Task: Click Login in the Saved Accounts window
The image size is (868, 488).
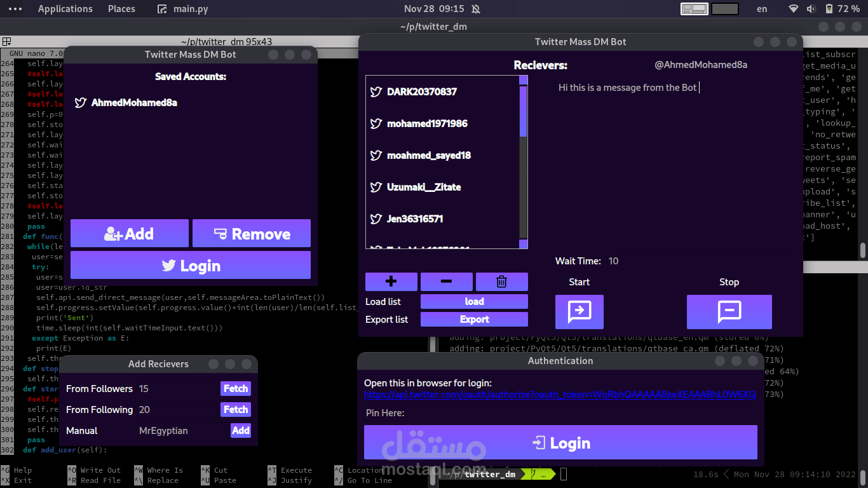Action: (x=191, y=265)
